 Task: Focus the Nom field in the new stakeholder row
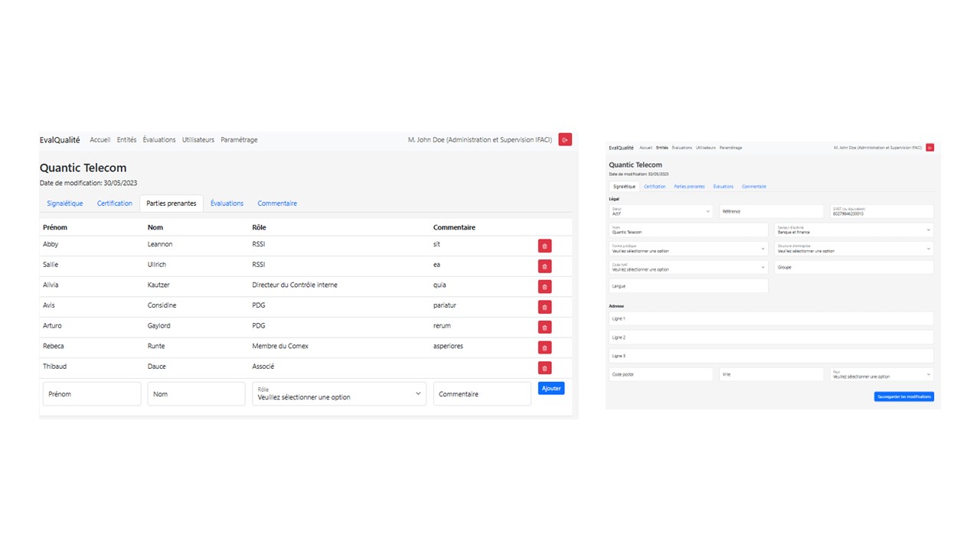[x=196, y=393]
